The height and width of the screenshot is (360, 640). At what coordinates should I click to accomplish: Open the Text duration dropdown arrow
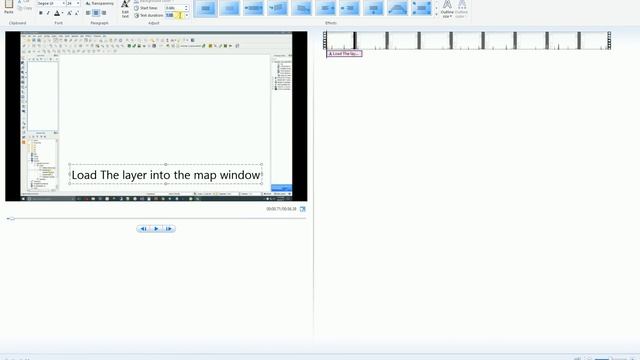click(x=187, y=15)
